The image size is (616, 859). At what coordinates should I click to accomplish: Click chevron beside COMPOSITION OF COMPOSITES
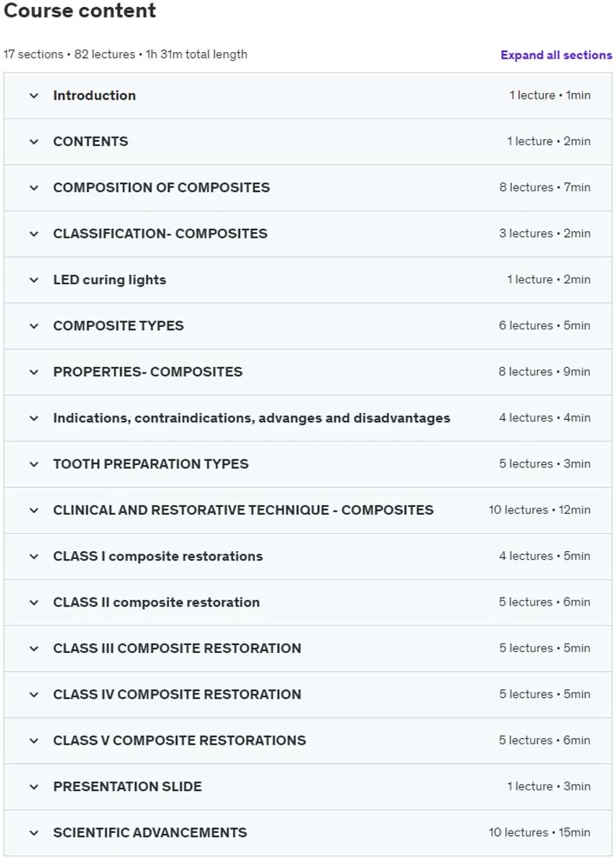(x=34, y=188)
